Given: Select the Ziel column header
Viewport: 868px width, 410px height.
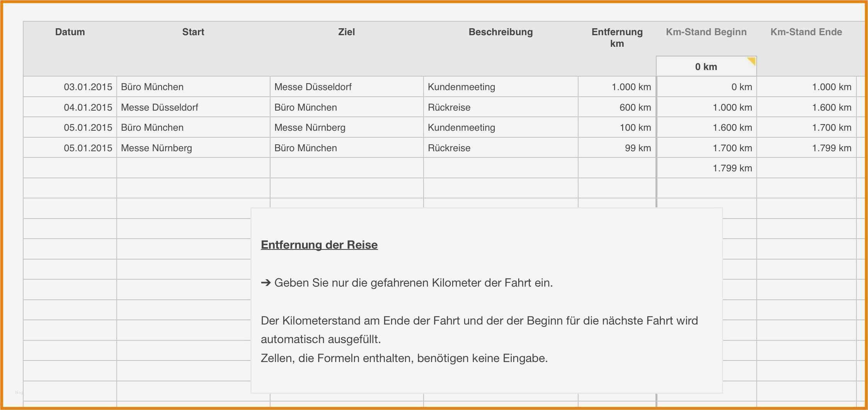Looking at the screenshot, I should coord(347,32).
